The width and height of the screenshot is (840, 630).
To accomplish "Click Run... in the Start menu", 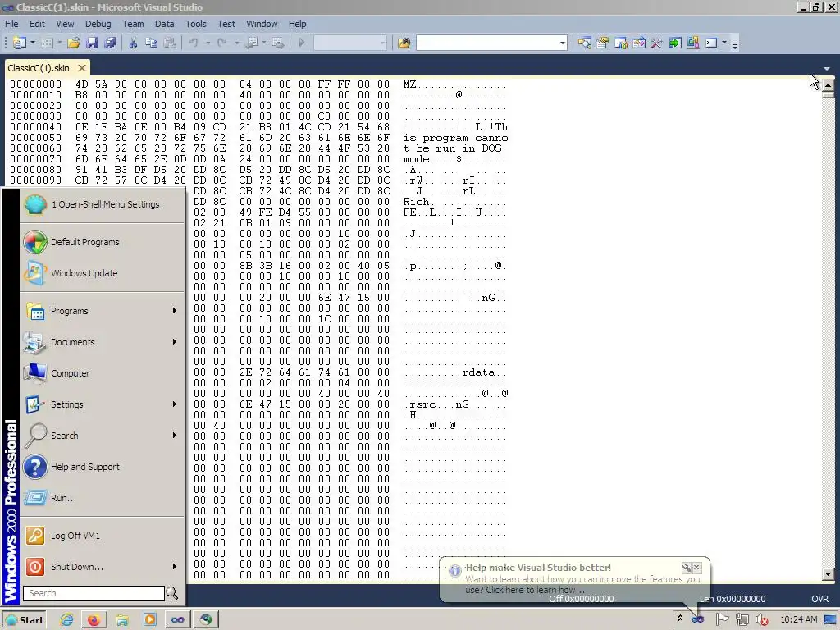I will [x=101, y=498].
